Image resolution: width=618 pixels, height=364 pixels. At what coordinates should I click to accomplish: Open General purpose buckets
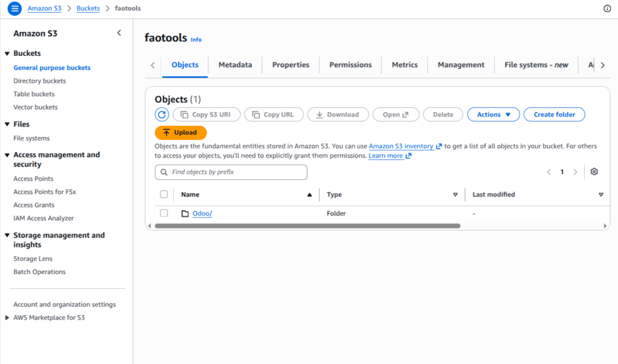click(x=52, y=68)
